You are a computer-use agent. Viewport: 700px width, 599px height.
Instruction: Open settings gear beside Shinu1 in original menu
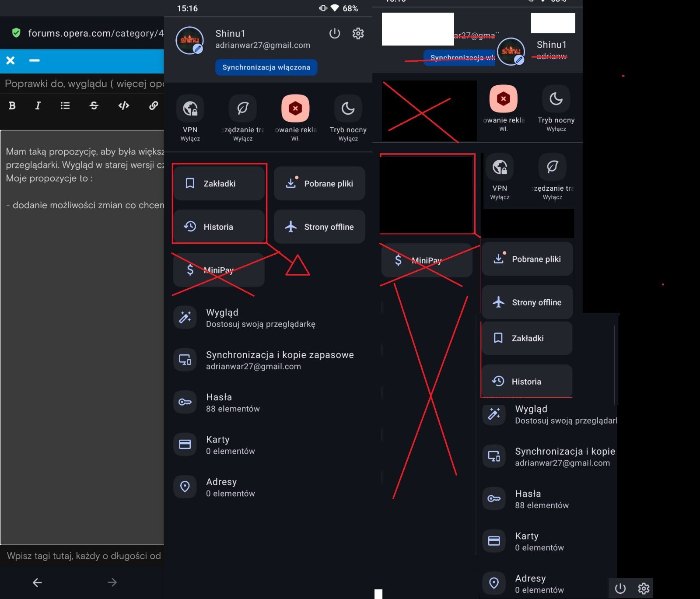pyautogui.click(x=358, y=33)
